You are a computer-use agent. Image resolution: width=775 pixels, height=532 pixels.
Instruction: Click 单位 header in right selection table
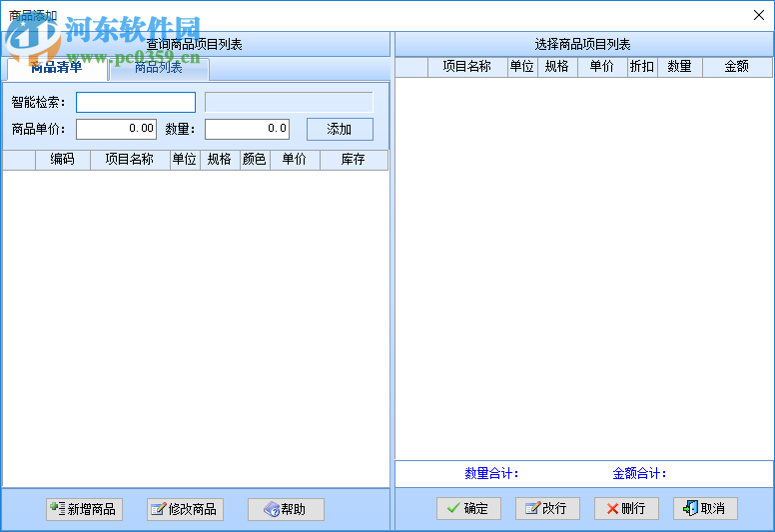(x=522, y=67)
